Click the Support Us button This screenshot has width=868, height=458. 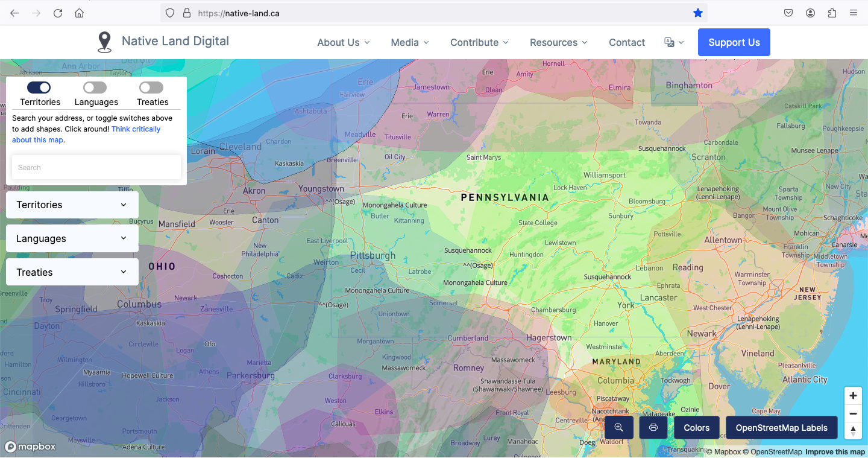pyautogui.click(x=734, y=42)
